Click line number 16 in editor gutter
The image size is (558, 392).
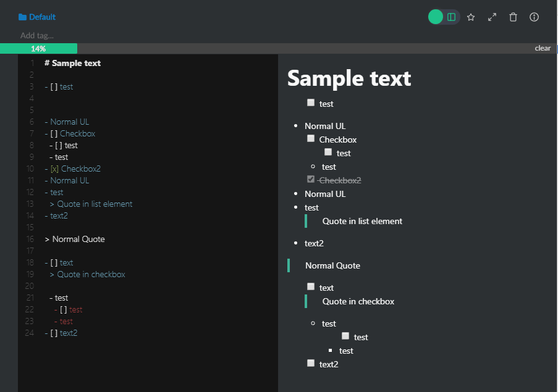(x=30, y=239)
